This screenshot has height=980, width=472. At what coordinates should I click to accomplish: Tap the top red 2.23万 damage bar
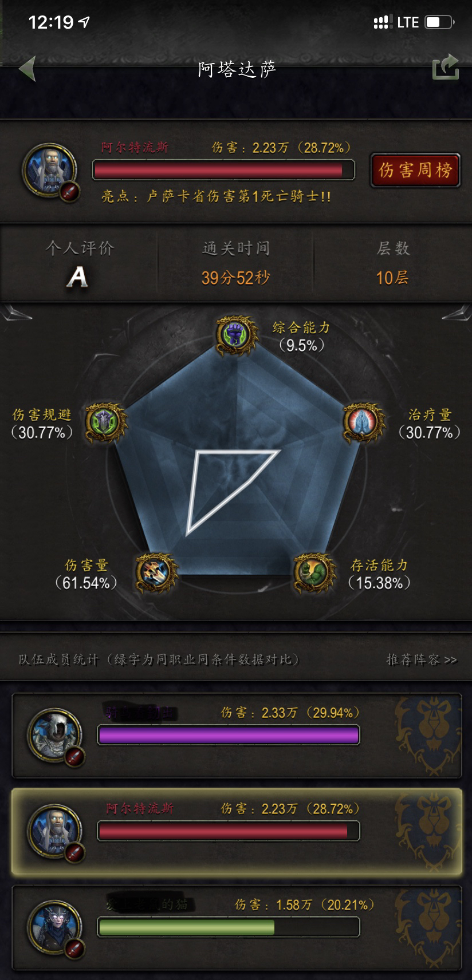(x=223, y=170)
